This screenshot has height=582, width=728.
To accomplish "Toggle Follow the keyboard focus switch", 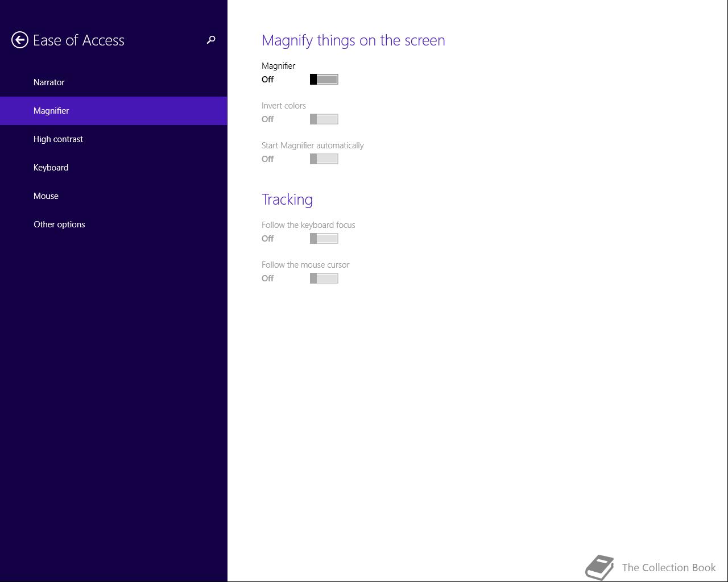I will click(x=324, y=239).
